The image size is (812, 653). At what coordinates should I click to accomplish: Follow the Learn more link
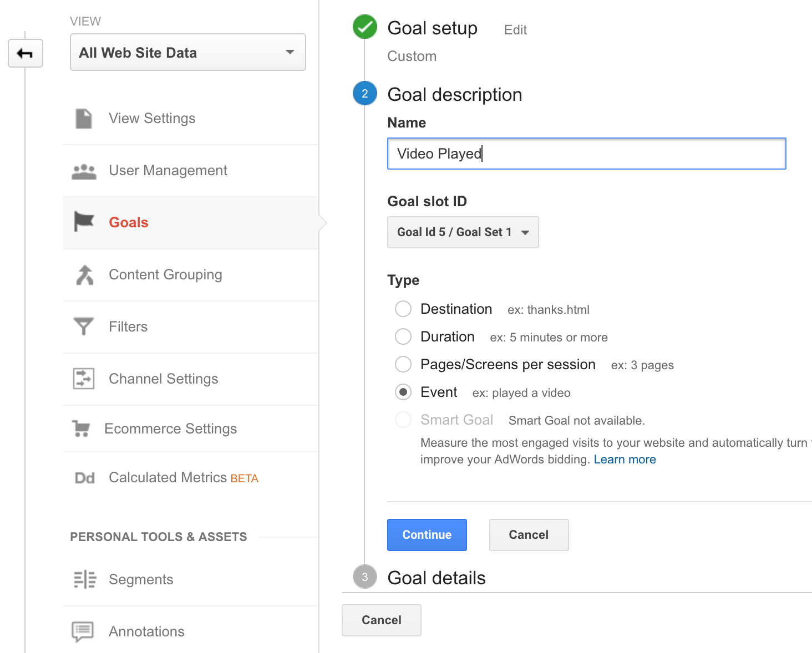click(625, 460)
